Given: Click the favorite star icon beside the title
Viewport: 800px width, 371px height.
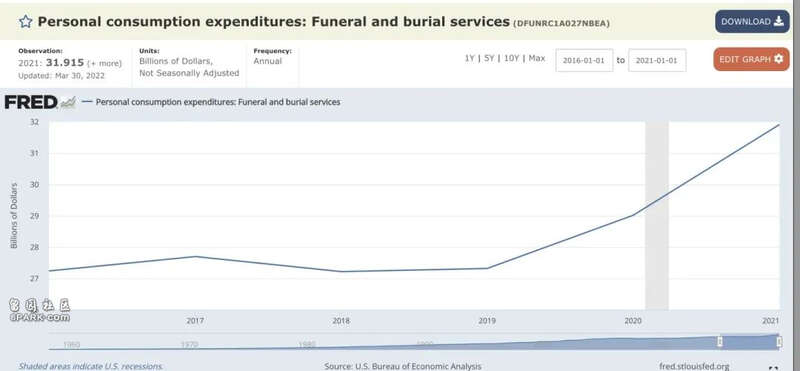Looking at the screenshot, I should click(26, 21).
